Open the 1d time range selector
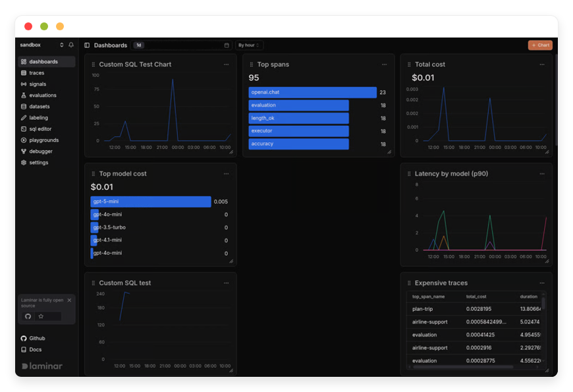Image resolution: width=573 pixels, height=392 pixels. (139, 45)
